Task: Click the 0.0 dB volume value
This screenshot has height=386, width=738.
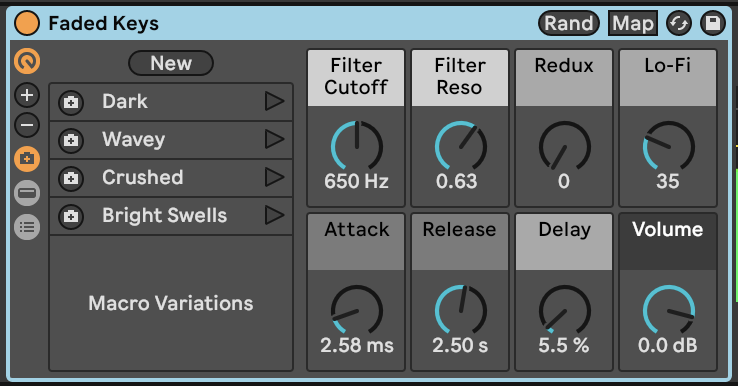Action: (667, 346)
